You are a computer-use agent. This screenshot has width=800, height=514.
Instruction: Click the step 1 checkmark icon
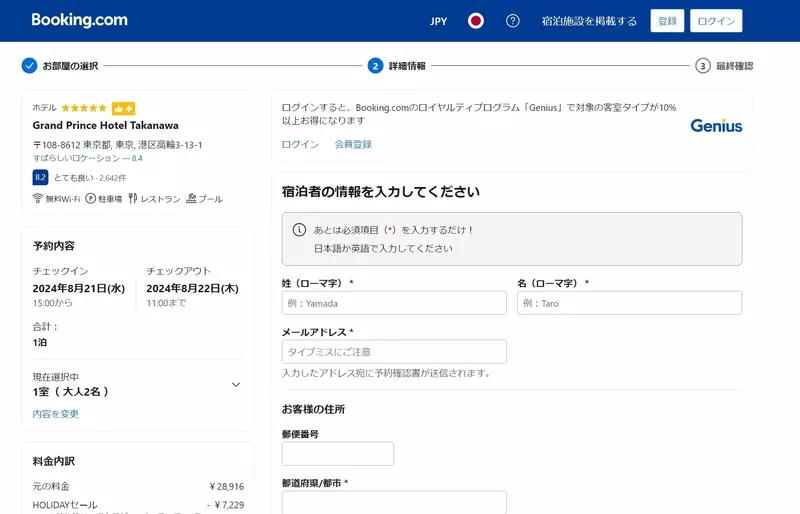click(29, 66)
